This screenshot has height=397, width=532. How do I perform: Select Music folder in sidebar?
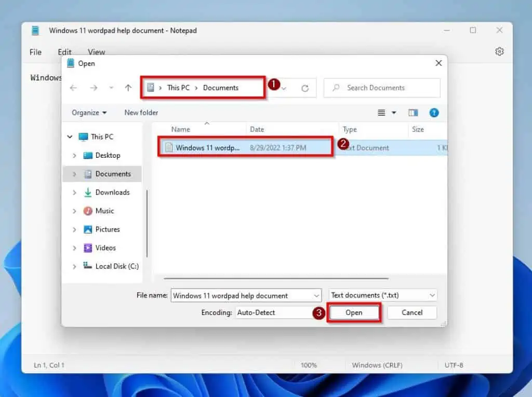[104, 211]
